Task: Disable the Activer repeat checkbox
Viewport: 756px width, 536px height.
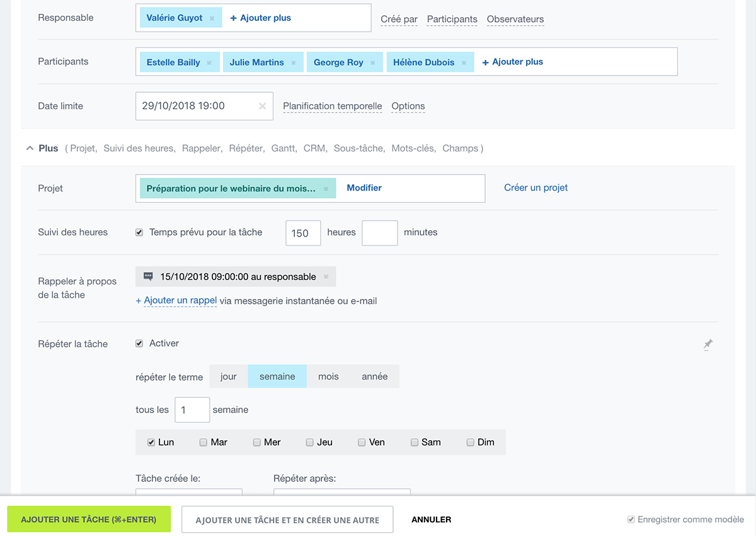Action: pyautogui.click(x=139, y=344)
